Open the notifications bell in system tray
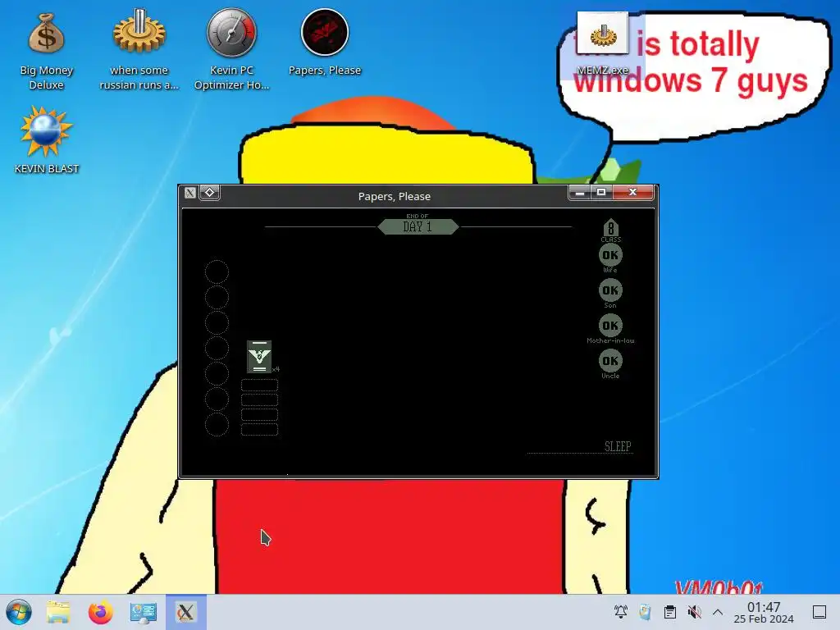840x630 pixels. pos(621,612)
